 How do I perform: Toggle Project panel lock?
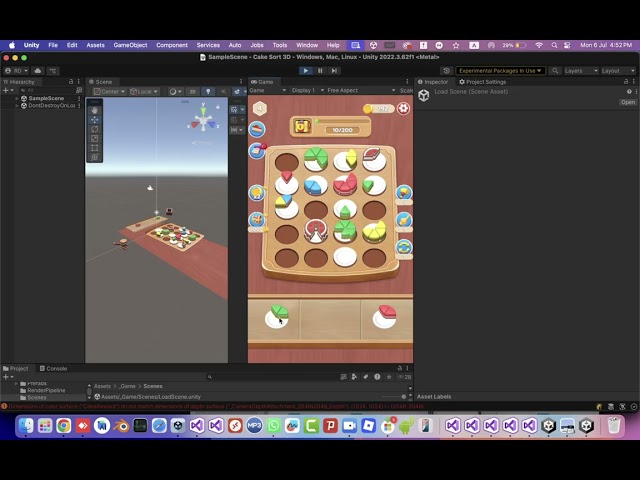(x=400, y=368)
